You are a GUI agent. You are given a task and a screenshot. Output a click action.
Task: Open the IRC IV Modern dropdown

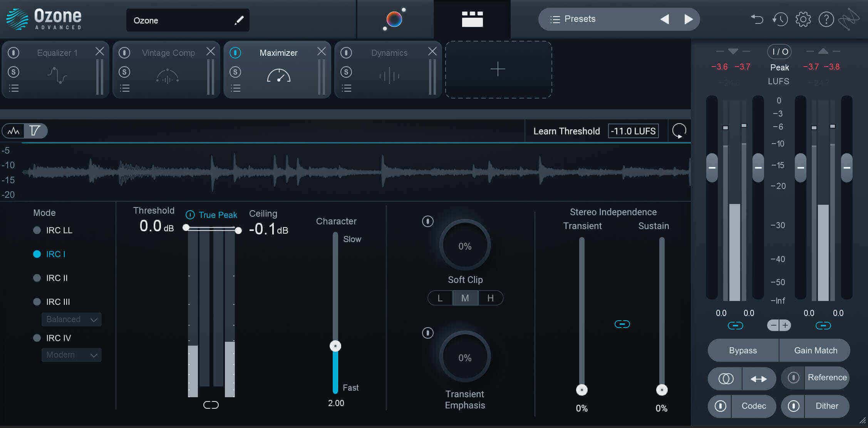[71, 355]
